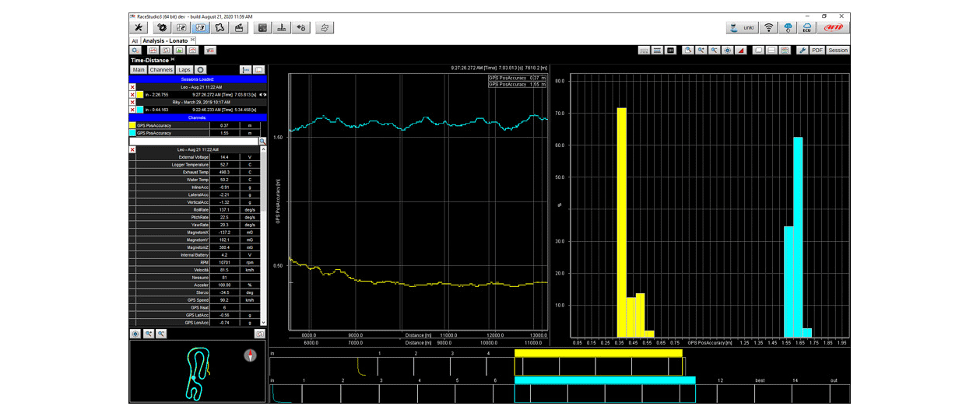Click the PDF export button
The height and width of the screenshot is (413, 980).
tap(817, 51)
